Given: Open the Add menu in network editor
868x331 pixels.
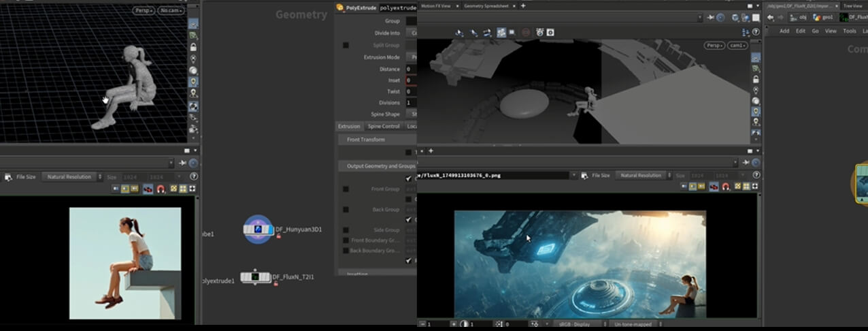Looking at the screenshot, I should 784,31.
